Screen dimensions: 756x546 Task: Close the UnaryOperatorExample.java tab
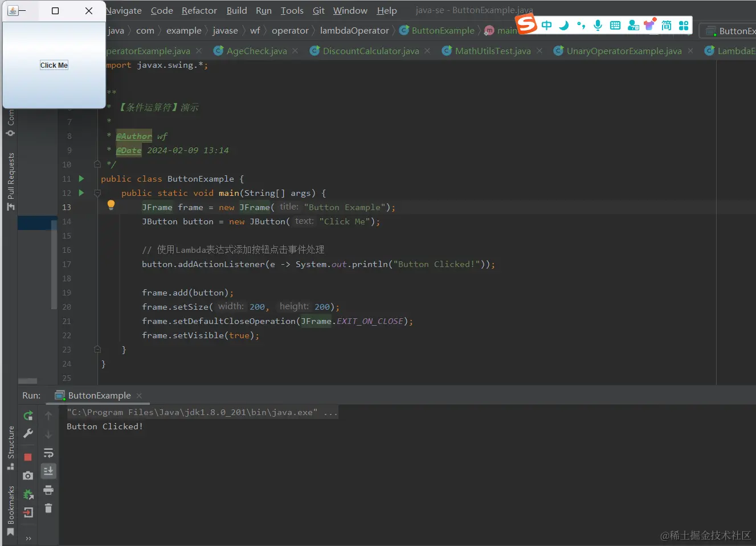click(x=690, y=51)
